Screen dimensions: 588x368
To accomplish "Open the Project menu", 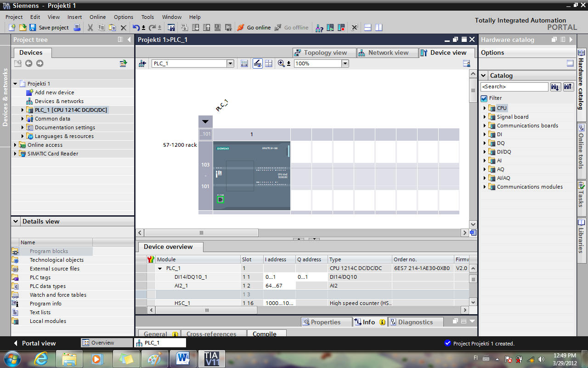I will [14, 17].
